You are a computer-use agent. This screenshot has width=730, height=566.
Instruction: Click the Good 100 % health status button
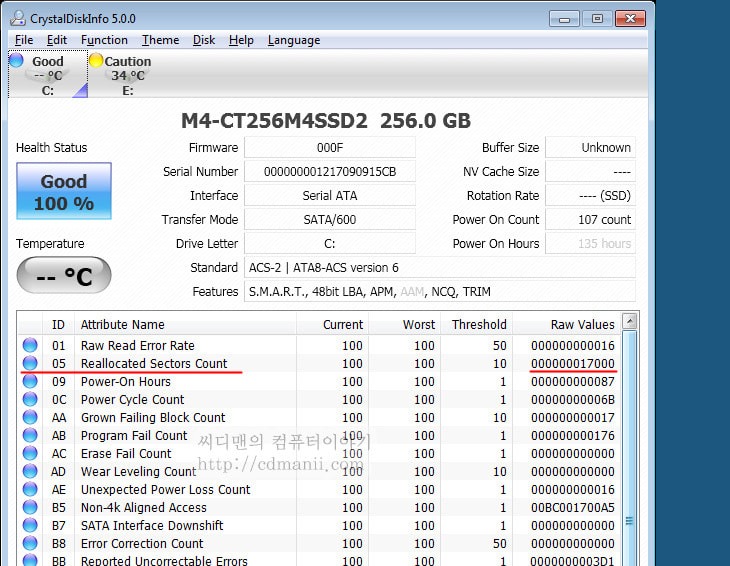(x=64, y=192)
